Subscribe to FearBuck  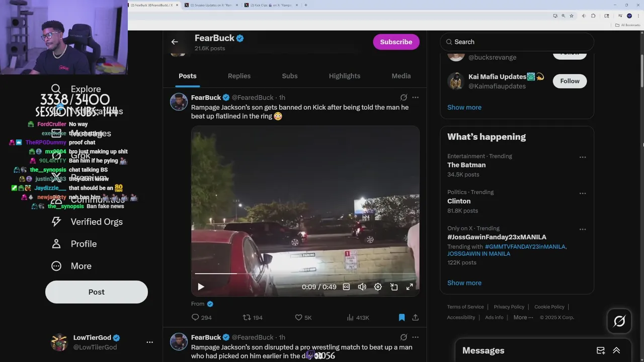396,42
